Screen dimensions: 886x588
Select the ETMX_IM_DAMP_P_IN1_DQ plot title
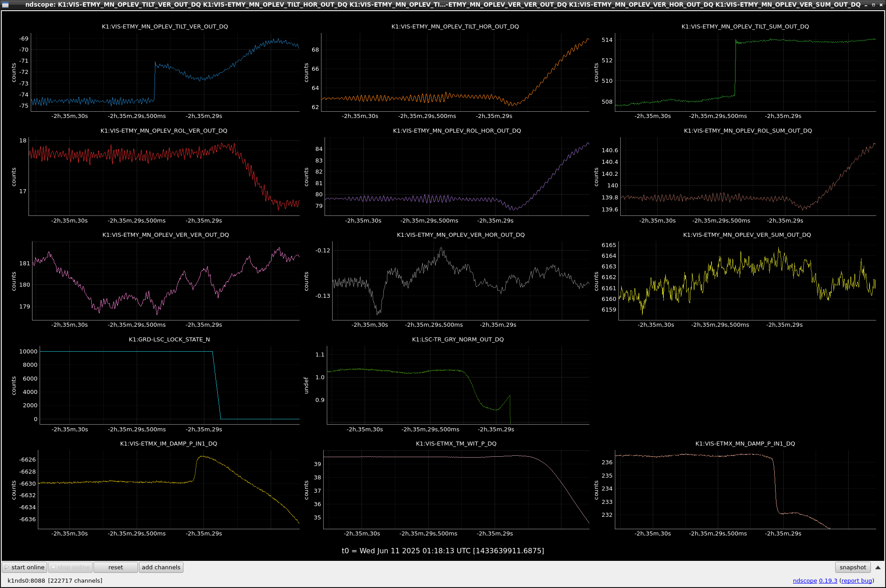[169, 443]
